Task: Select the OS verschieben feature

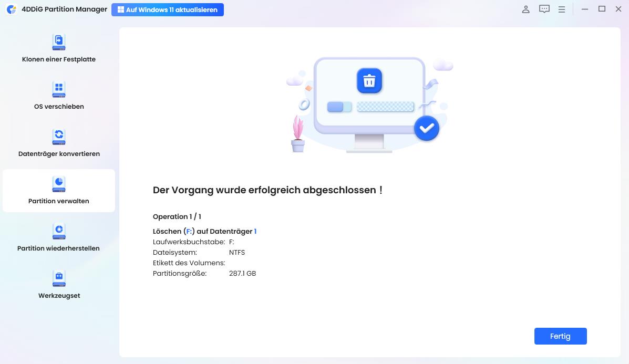Action: pyautogui.click(x=58, y=96)
